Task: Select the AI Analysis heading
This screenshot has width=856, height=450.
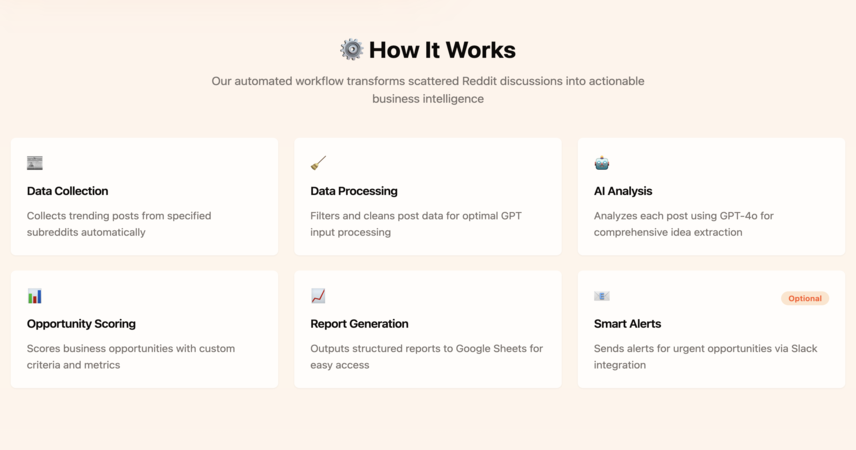Action: [623, 191]
